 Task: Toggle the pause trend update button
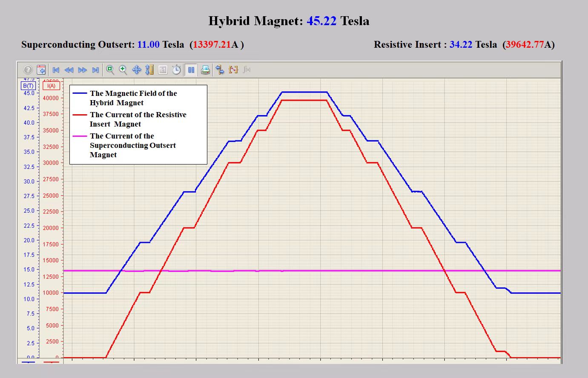coord(191,70)
